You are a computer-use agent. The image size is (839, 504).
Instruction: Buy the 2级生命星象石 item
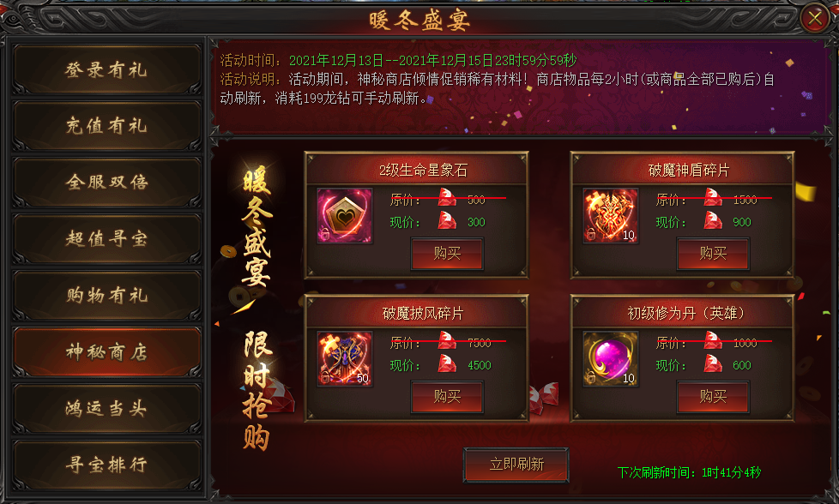(x=447, y=254)
